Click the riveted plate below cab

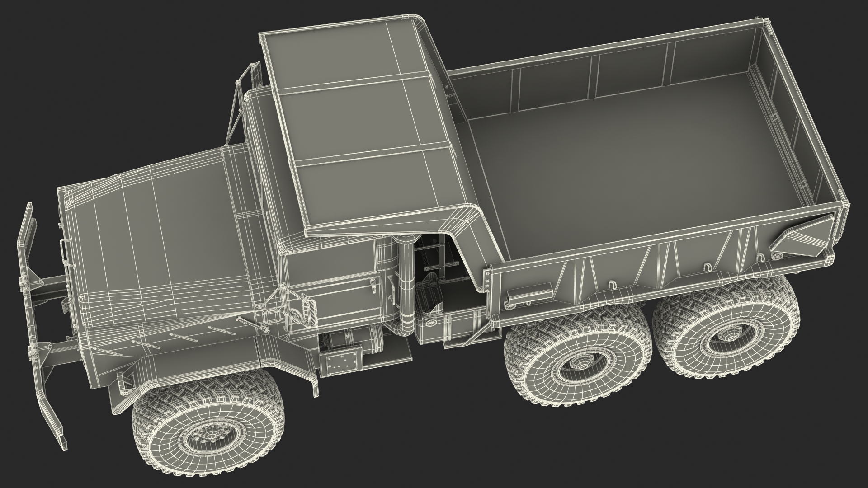click(341, 363)
